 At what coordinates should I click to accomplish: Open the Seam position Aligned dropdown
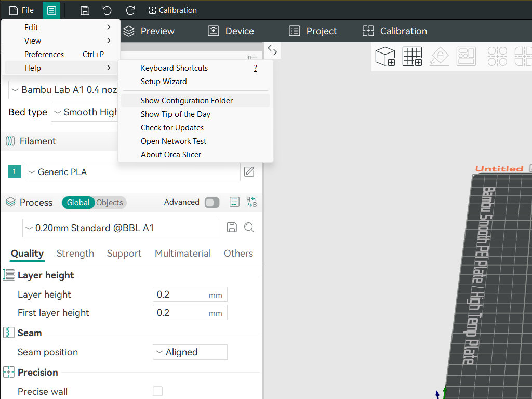190,352
